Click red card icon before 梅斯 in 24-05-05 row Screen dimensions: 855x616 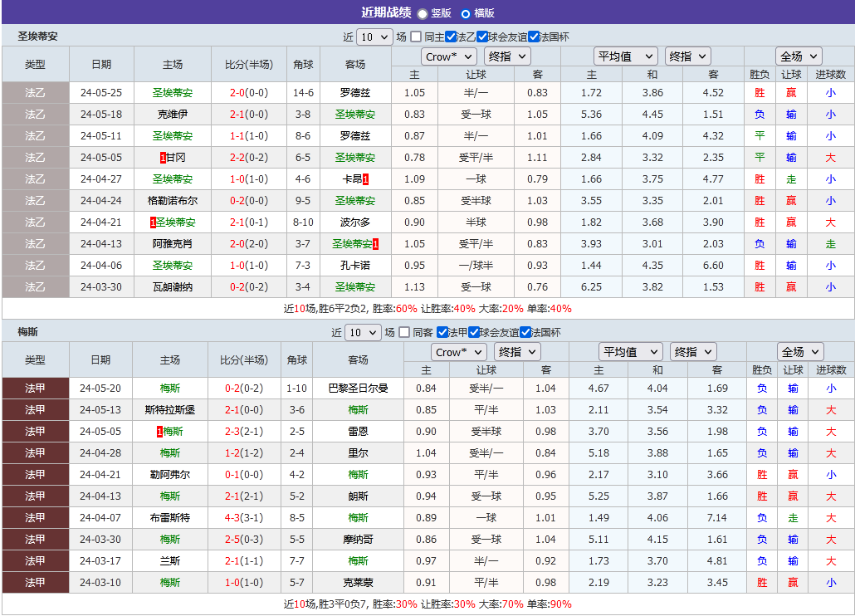(159, 431)
